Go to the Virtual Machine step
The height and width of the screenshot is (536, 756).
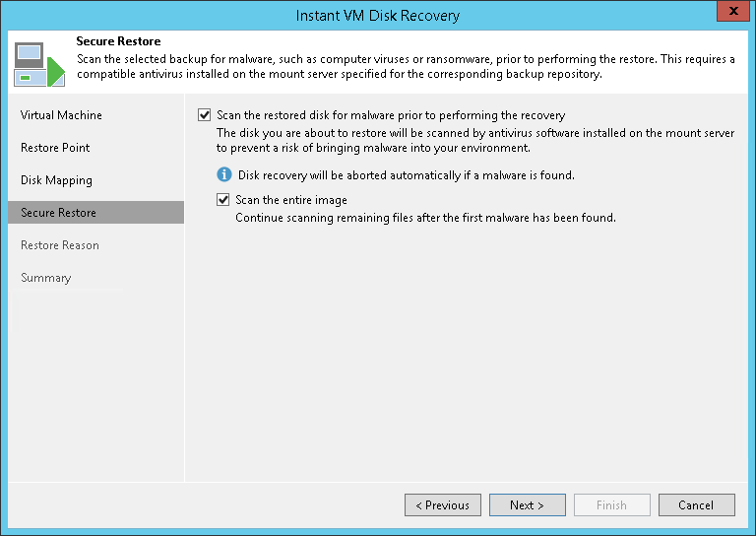(x=61, y=115)
